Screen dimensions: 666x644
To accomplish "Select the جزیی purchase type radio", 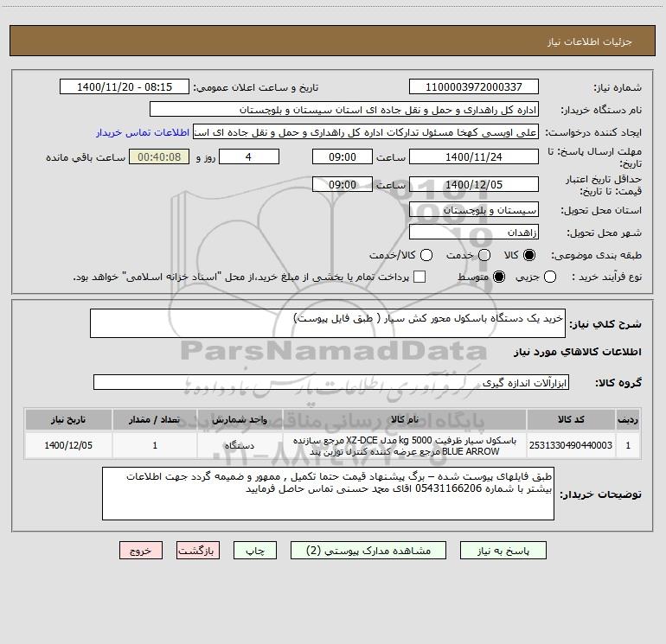I will point(550,277).
